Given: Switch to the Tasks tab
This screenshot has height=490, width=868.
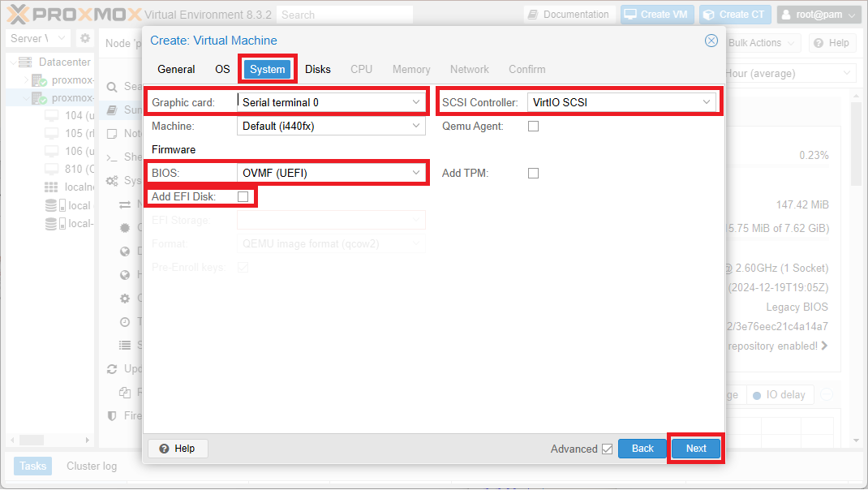Looking at the screenshot, I should (32, 466).
